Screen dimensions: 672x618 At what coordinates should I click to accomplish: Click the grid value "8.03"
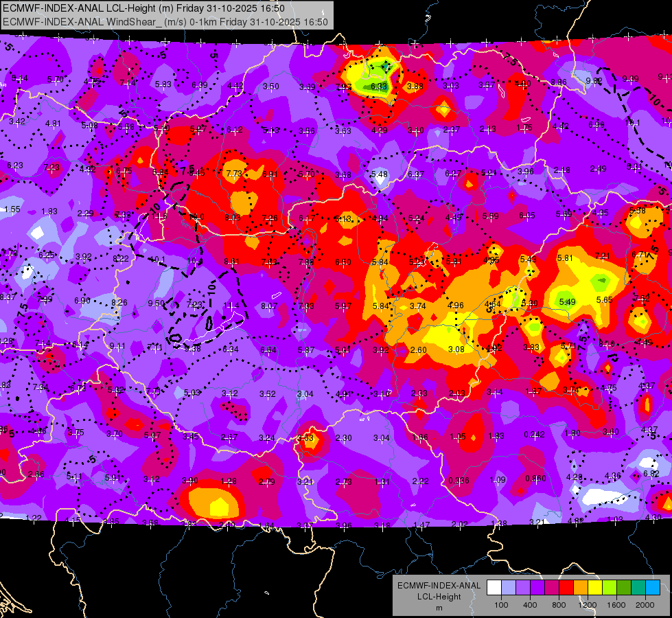233,218
